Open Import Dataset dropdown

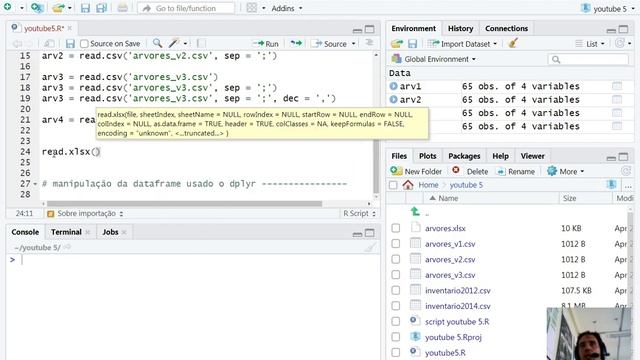(462, 44)
